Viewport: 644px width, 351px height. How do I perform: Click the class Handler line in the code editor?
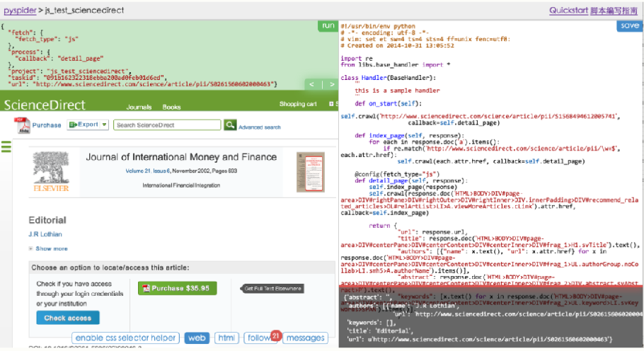pos(388,78)
